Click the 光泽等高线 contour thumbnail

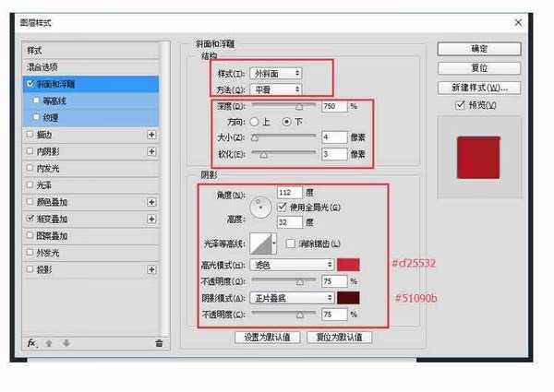(260, 244)
